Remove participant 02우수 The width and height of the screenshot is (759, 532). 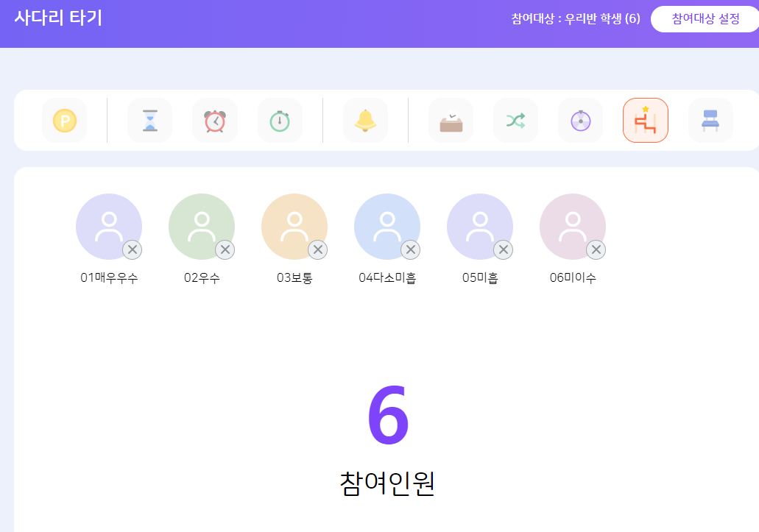pyautogui.click(x=225, y=250)
